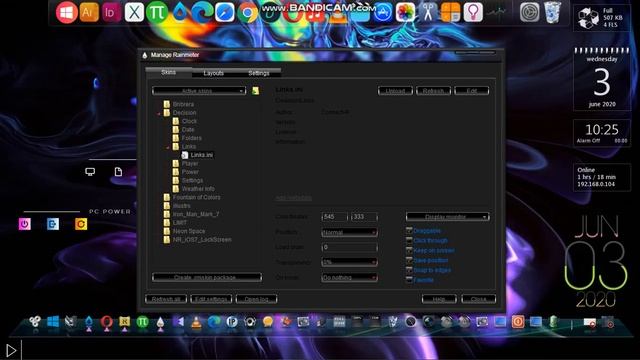Image resolution: width=640 pixels, height=360 pixels.
Task: Click the play triangle at bottom left
Action: pyautogui.click(x=11, y=350)
